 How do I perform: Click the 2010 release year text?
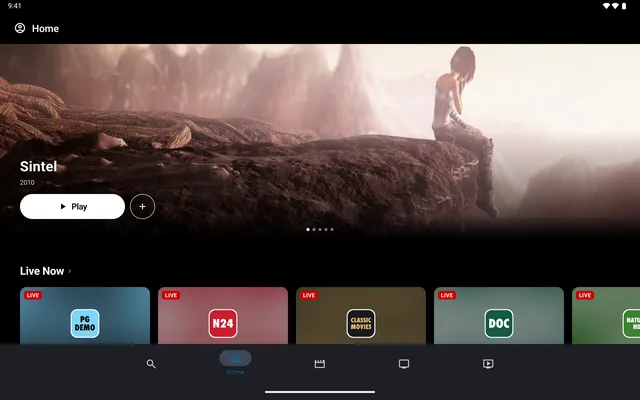tap(27, 182)
